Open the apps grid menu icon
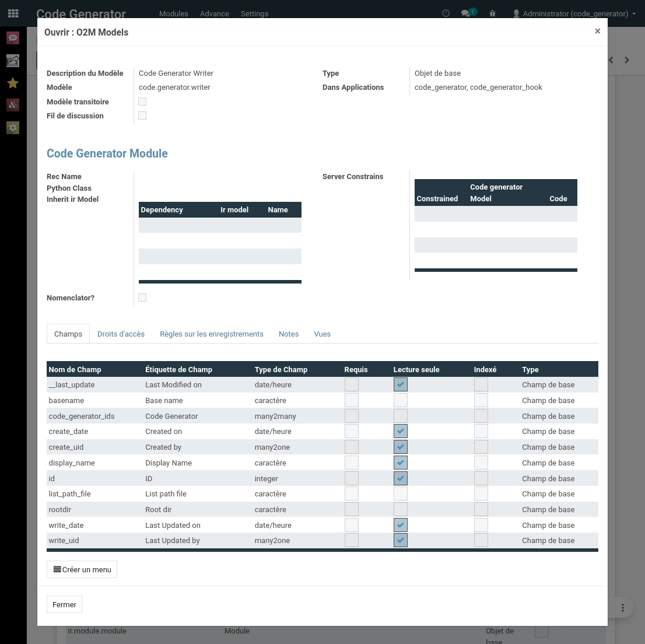Screen dimensions: 645x644 coord(13,13)
